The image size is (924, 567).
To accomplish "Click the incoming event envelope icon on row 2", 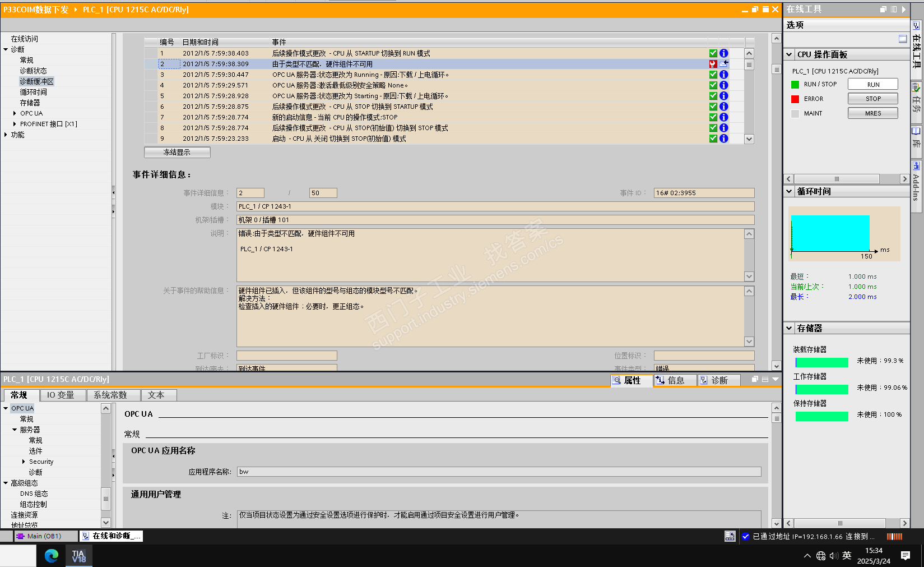I will 724,64.
